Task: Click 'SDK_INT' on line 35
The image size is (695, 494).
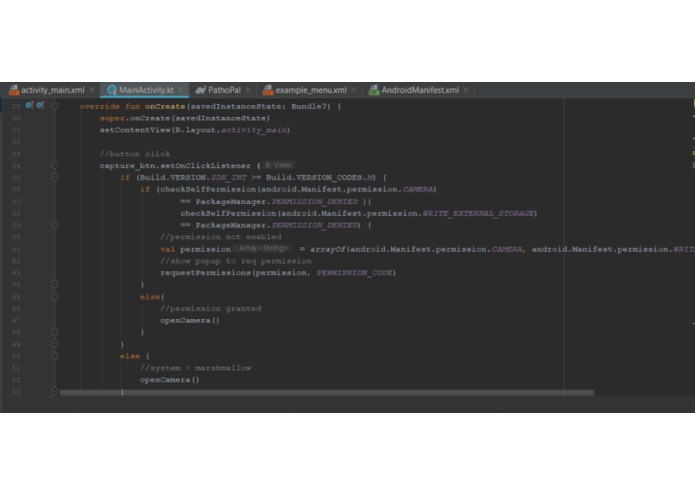Action: pos(229,178)
